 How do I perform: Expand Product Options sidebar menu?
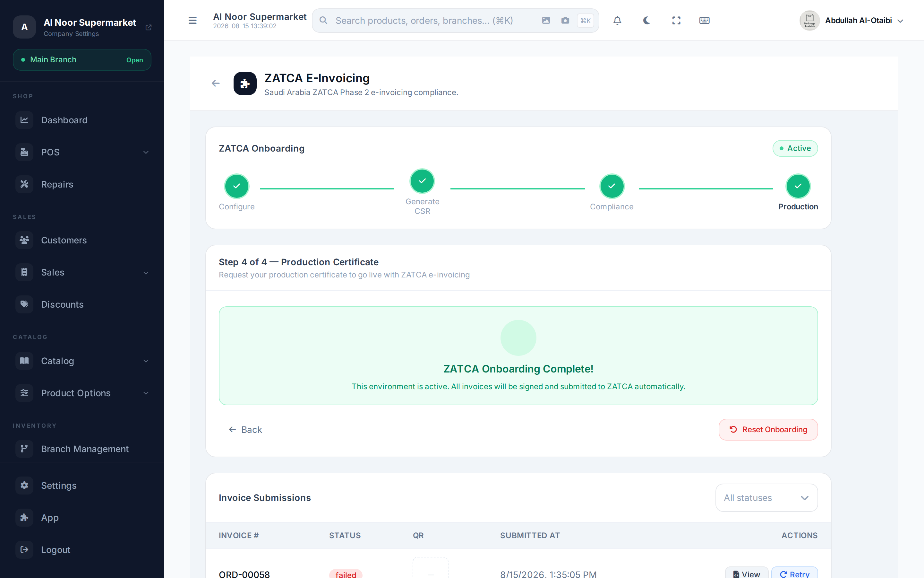(x=82, y=393)
